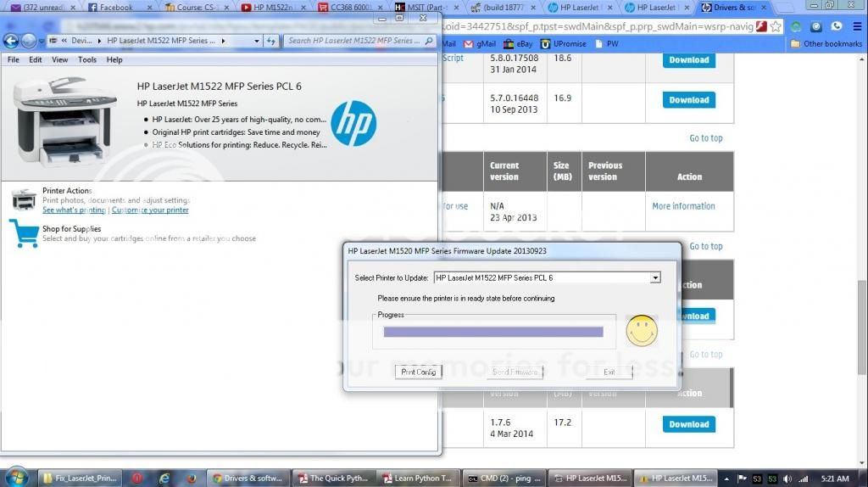Download version 1.7.6 software
The height and width of the screenshot is (487, 868).
tap(688, 424)
